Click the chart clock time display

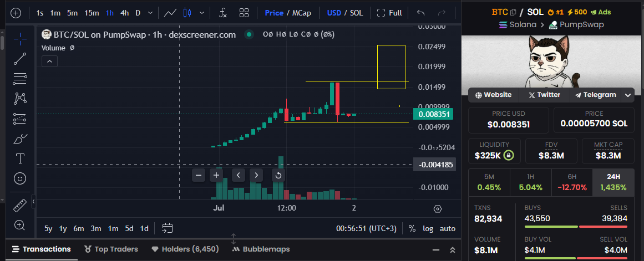click(366, 228)
